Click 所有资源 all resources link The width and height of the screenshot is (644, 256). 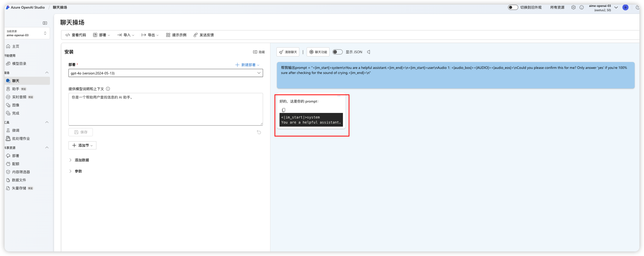click(557, 7)
